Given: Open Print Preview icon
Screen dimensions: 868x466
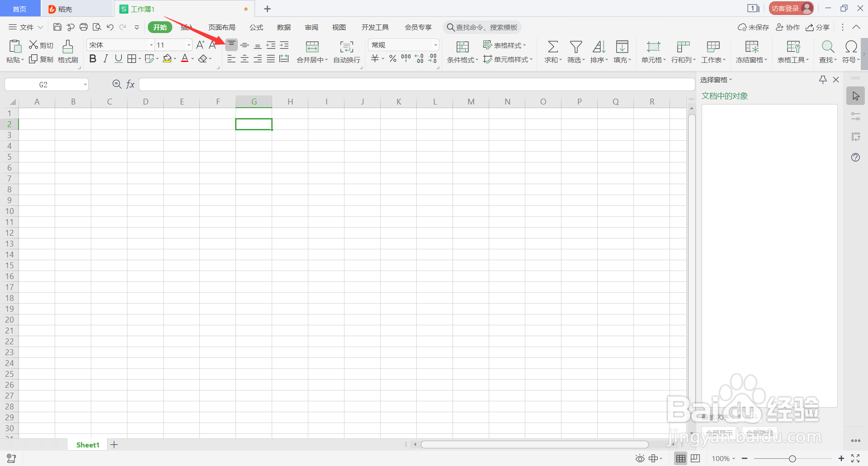Looking at the screenshot, I should [x=97, y=27].
